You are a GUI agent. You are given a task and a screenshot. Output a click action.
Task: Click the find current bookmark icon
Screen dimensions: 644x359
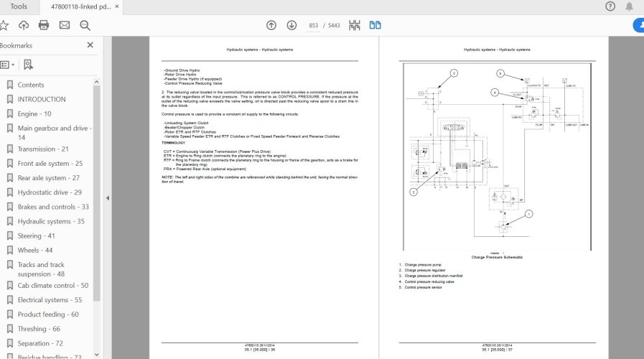pos(28,65)
